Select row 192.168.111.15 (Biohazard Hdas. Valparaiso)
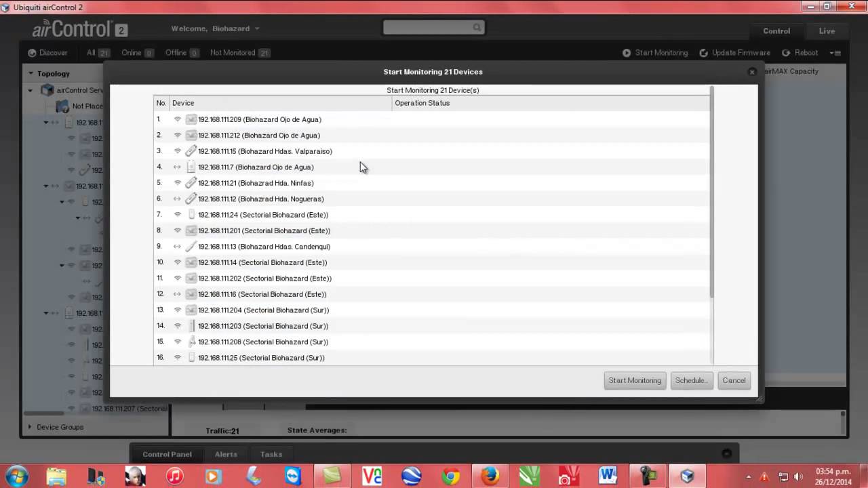The width and height of the screenshot is (868, 488). (x=431, y=151)
